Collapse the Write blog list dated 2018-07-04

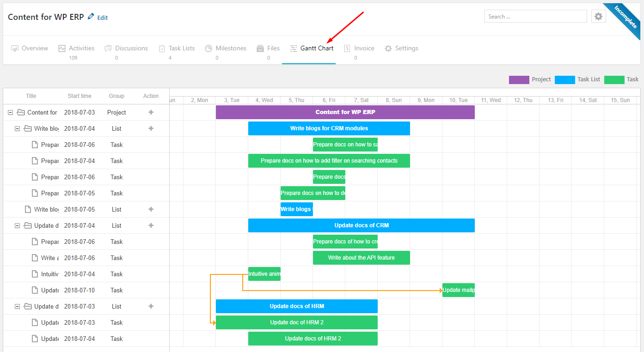point(17,128)
